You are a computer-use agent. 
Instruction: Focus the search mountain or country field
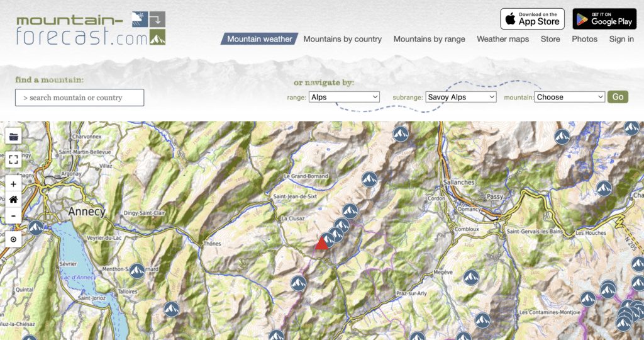coord(80,98)
